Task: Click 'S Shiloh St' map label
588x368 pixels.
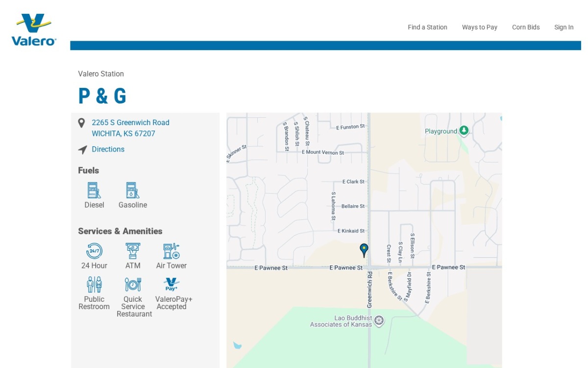Action: pos(296,134)
